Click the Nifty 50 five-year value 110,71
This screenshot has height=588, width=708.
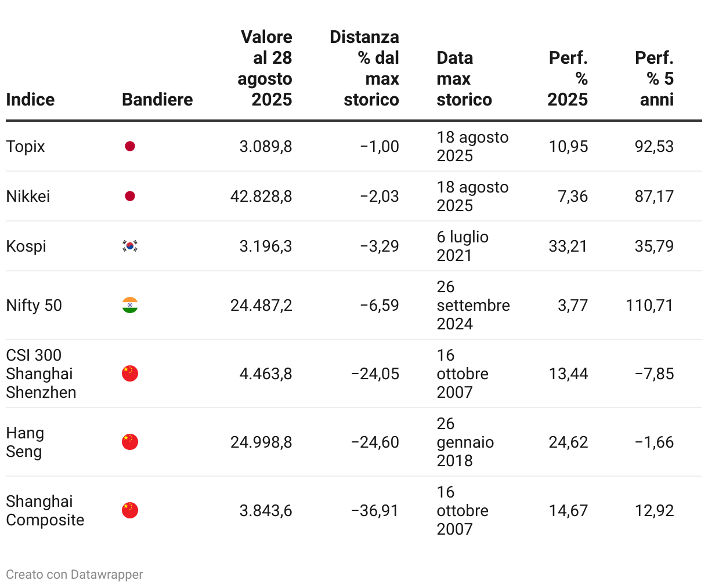pos(649,305)
